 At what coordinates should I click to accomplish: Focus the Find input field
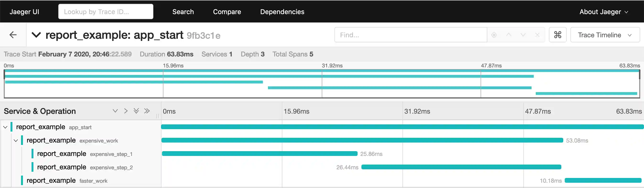pyautogui.click(x=411, y=35)
